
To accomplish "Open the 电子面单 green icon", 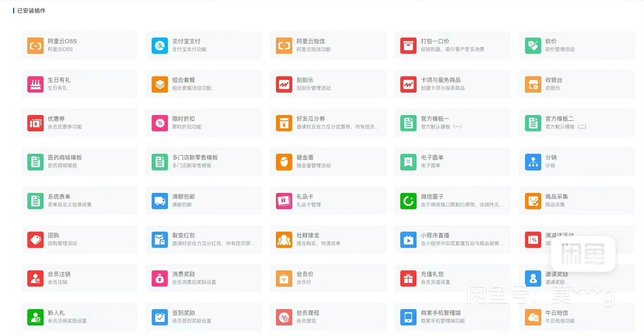I will click(408, 162).
